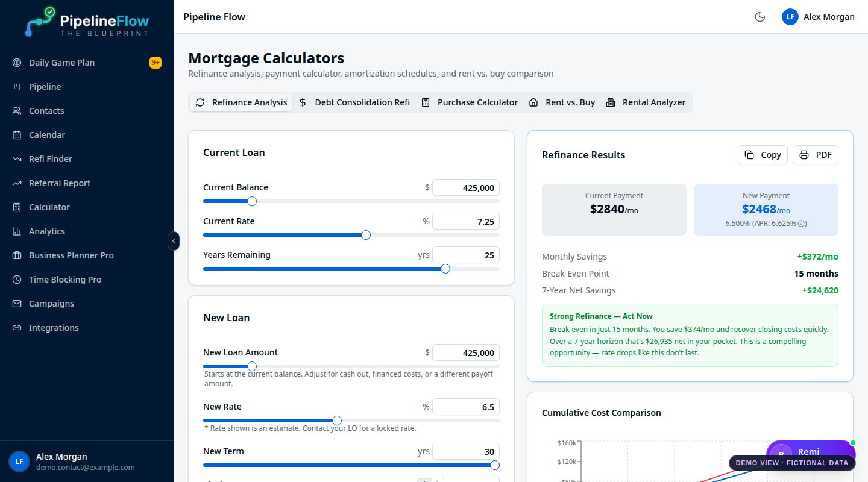Click the Current Balance input field
This screenshot has height=482, width=868.
pos(466,188)
